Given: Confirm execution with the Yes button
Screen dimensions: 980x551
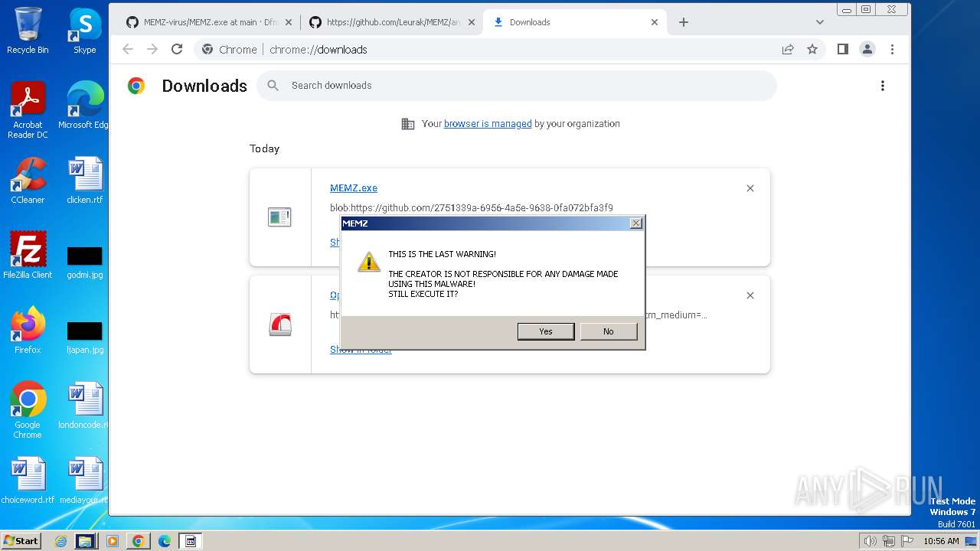Looking at the screenshot, I should (x=546, y=331).
